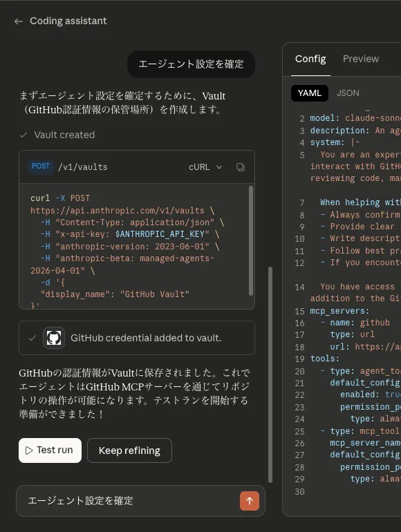This screenshot has height=532, width=401.
Task: Click the $ANTHROPIC_API_KEY variable in code
Action: point(160,234)
